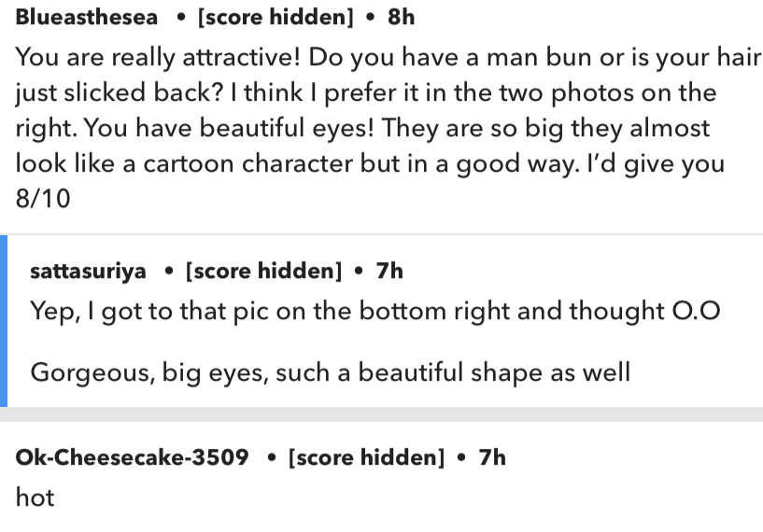Open Ok-Cheesecake-3509's user profile
This screenshot has height=532, width=763.
(x=132, y=457)
